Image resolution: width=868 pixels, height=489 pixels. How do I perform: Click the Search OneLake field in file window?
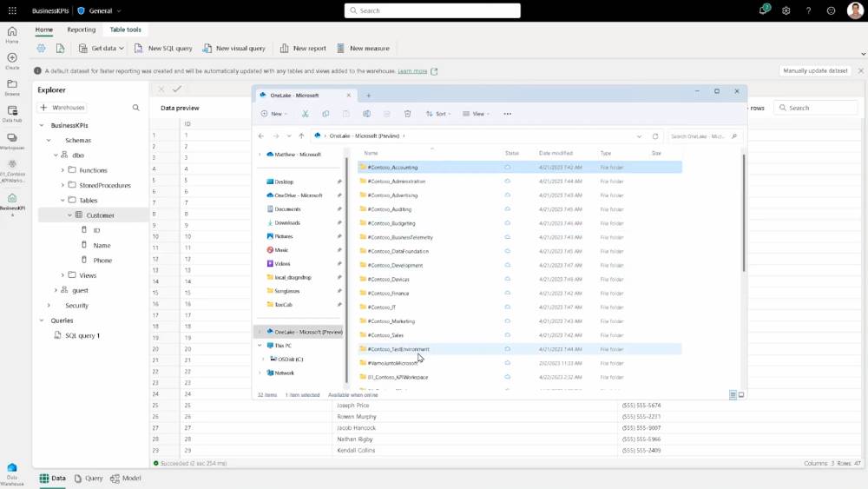704,136
